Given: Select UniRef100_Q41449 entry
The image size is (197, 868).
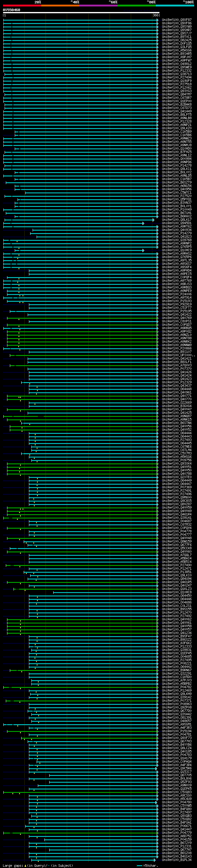Looking at the screenshot, I should tap(177, 111).
